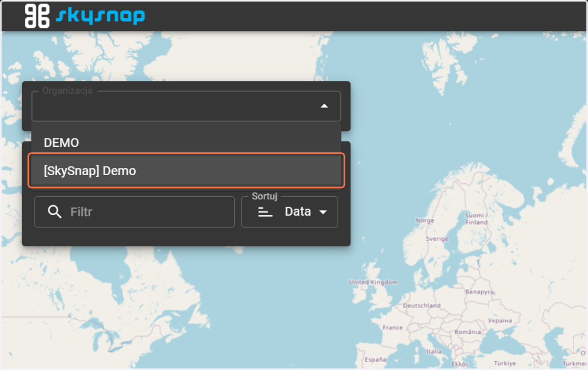588x370 pixels.
Task: Select DEMO organization option
Action: (x=186, y=143)
